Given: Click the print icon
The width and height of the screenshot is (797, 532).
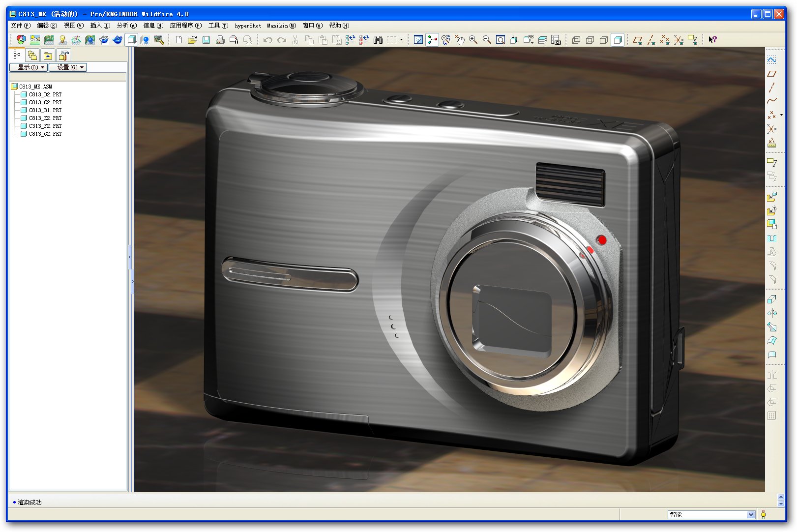Looking at the screenshot, I should coord(220,40).
